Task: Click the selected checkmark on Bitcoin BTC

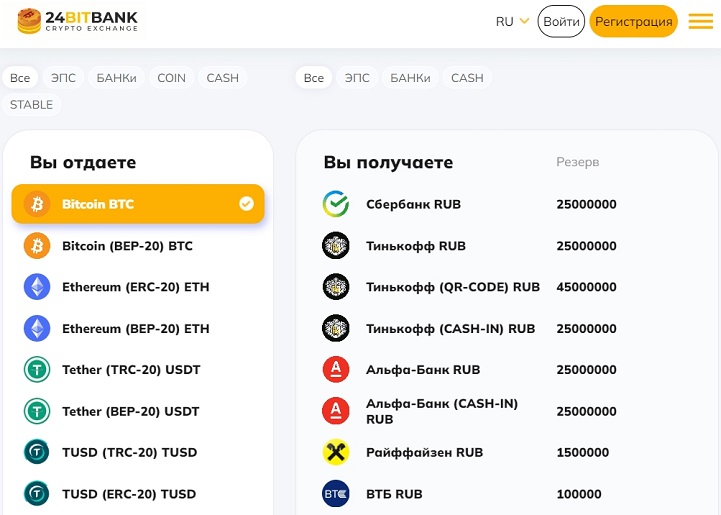Action: (246, 204)
